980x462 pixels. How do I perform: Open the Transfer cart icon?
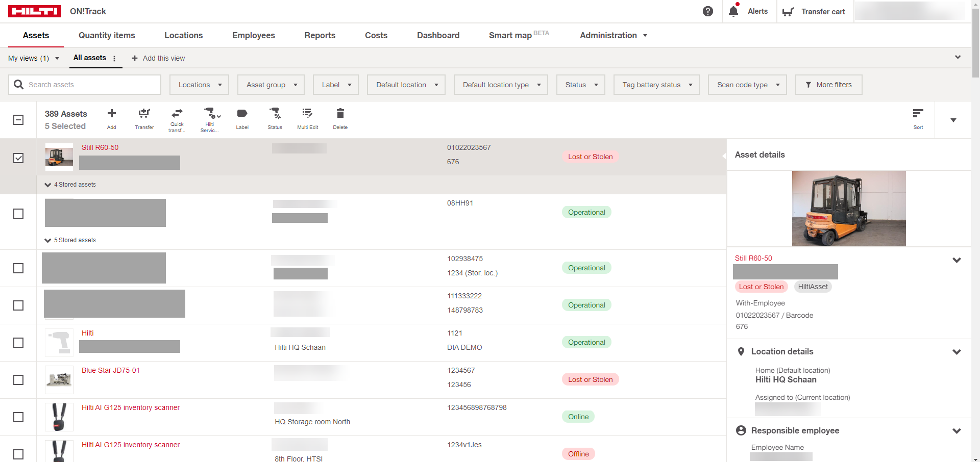(x=788, y=12)
